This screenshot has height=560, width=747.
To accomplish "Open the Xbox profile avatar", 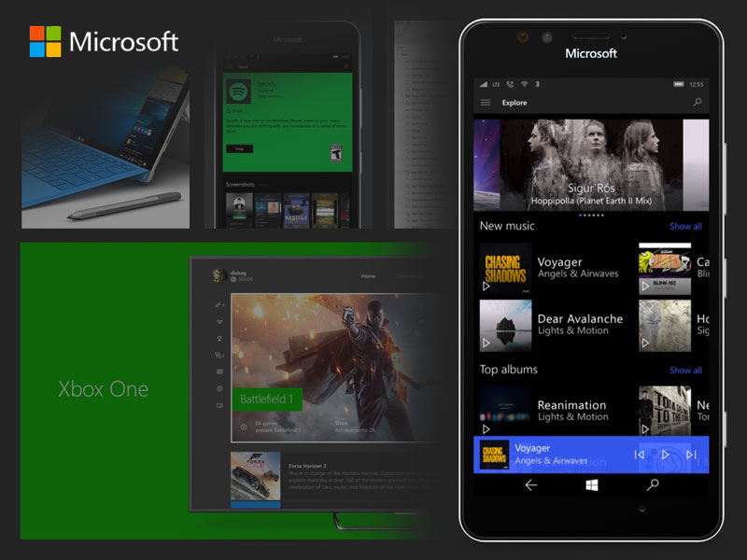I will pyautogui.click(x=219, y=275).
